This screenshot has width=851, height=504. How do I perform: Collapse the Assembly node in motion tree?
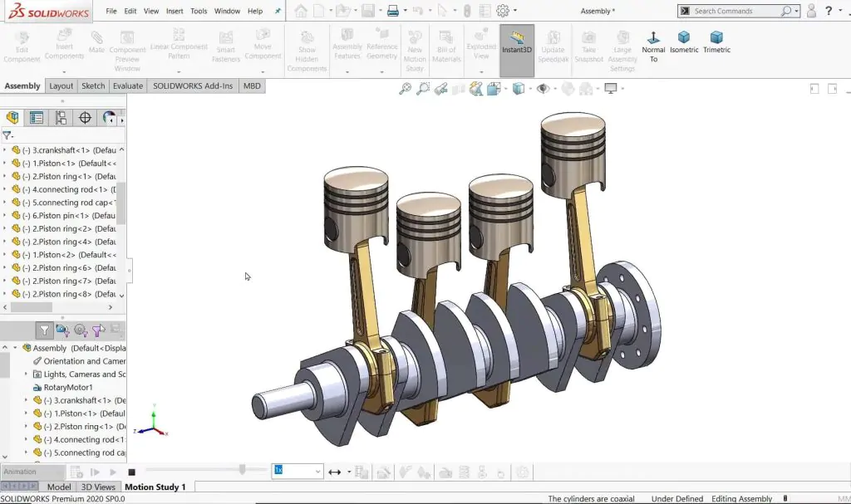pos(15,348)
